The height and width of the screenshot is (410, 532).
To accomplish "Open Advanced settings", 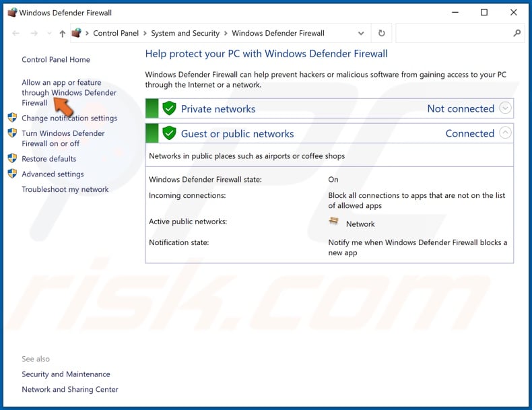I will 53,174.
